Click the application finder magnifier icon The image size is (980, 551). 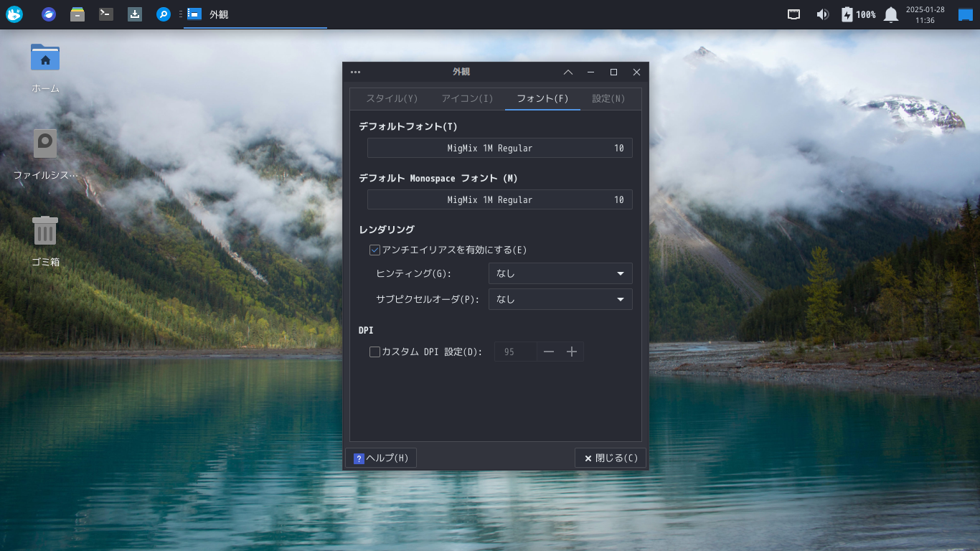162,14
